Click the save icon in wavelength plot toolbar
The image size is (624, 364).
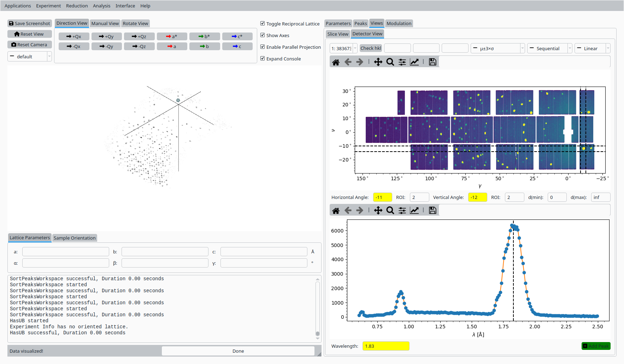pyautogui.click(x=432, y=211)
